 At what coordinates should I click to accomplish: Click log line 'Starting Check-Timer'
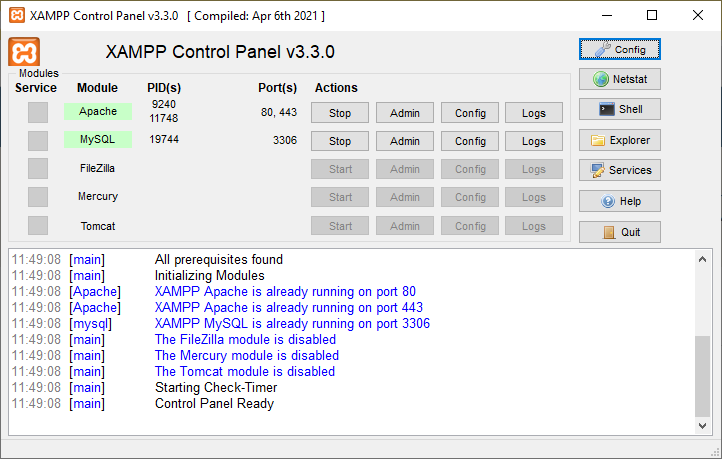click(x=216, y=387)
